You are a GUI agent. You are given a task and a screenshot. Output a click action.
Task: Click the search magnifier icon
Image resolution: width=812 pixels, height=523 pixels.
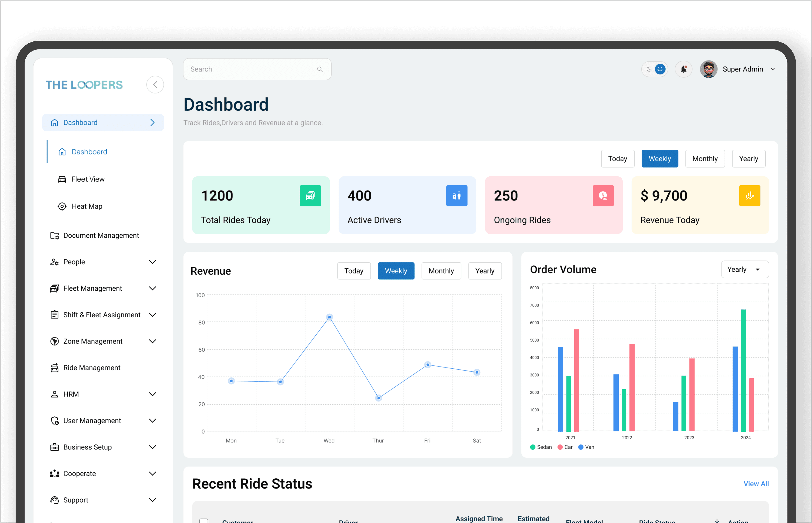[x=320, y=69]
